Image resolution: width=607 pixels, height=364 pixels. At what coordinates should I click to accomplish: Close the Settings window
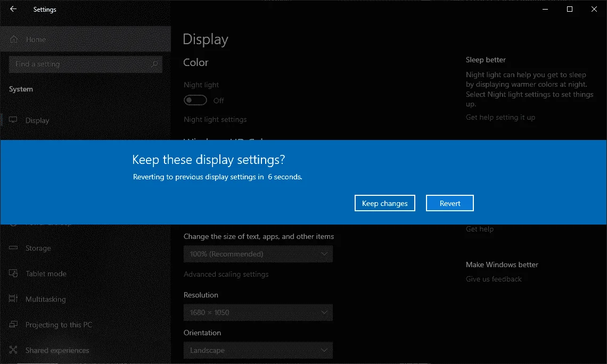pyautogui.click(x=594, y=9)
